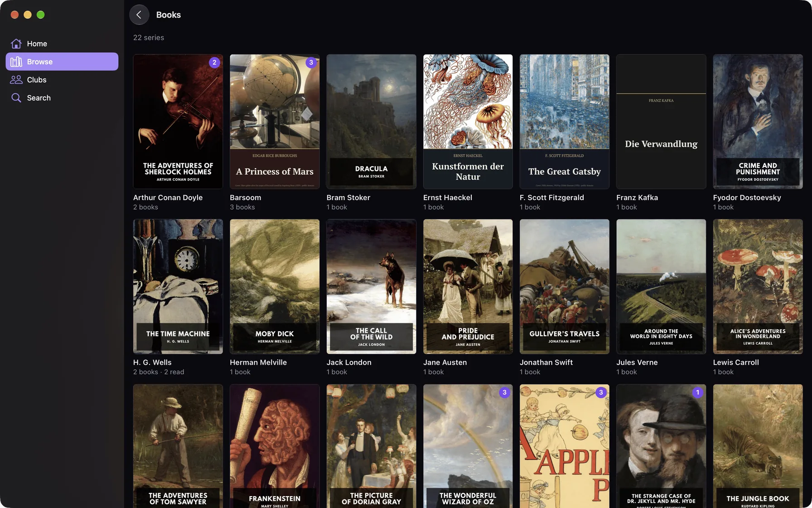Open Alice's Adventures in Wonderland cover

(x=758, y=287)
